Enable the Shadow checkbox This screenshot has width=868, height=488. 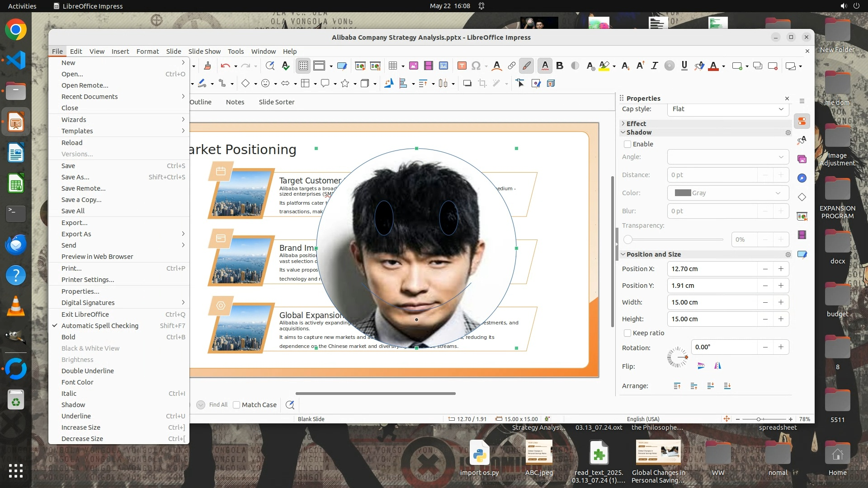click(627, 144)
